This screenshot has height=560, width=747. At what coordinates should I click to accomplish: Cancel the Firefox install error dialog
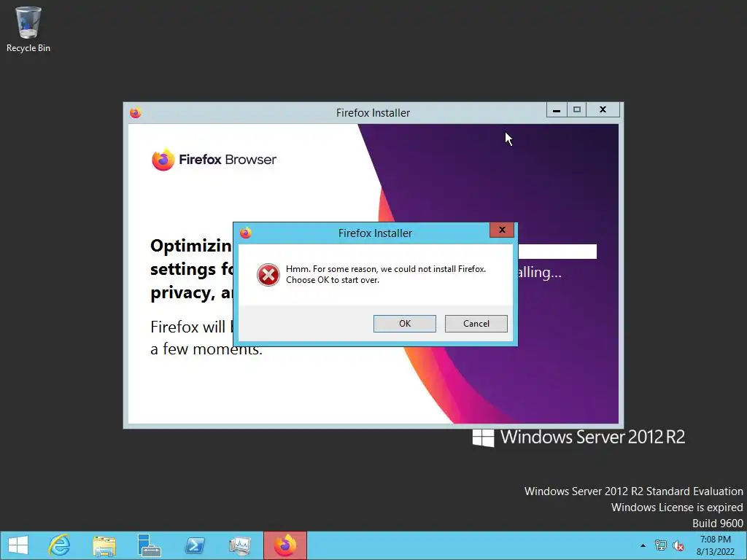click(x=476, y=323)
